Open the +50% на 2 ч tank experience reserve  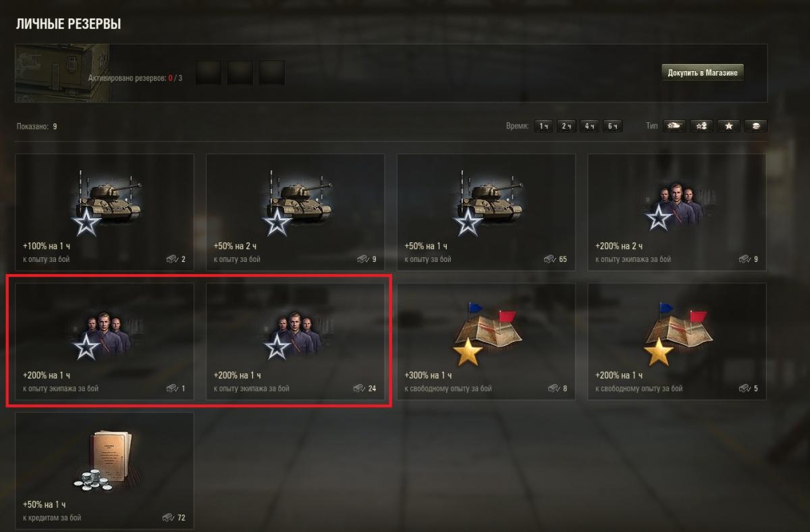pos(296,212)
